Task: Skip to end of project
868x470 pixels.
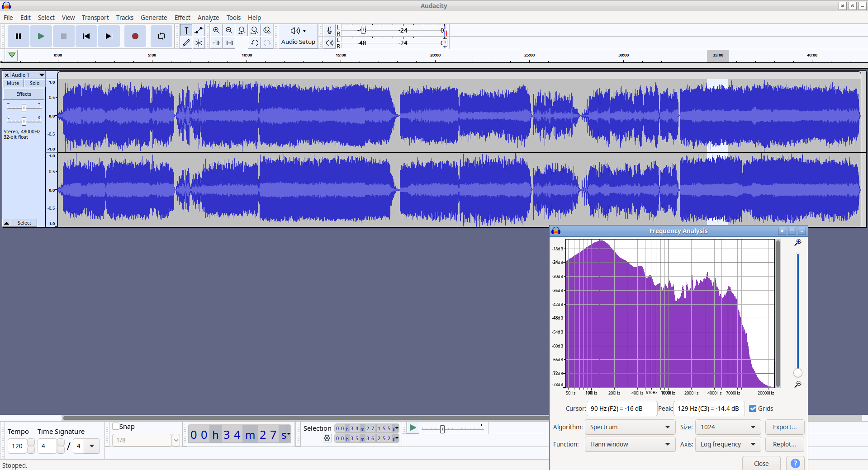Action: [x=109, y=36]
